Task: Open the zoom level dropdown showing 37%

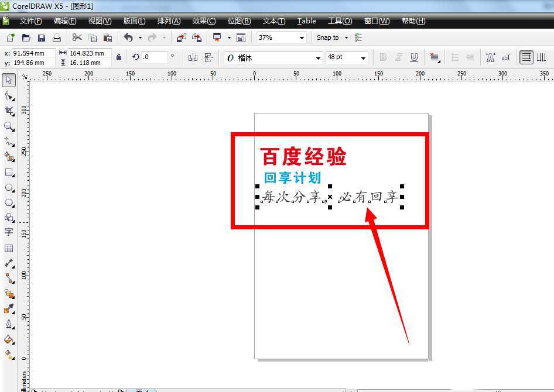Action: click(x=302, y=37)
